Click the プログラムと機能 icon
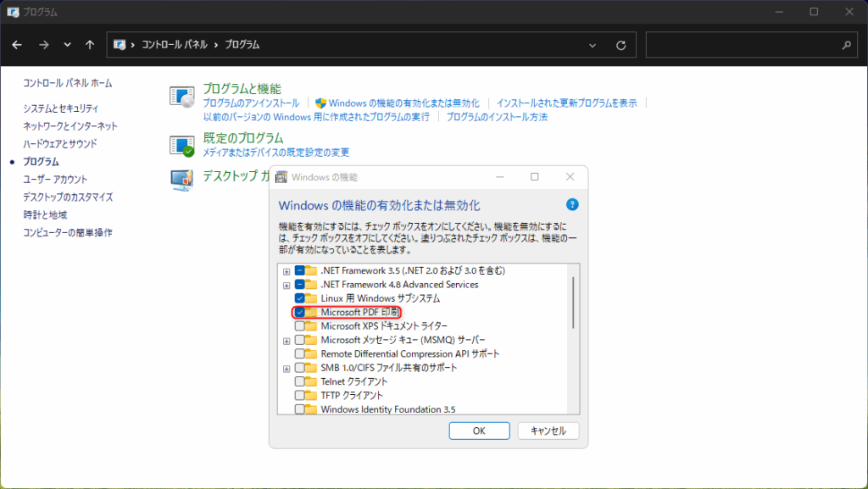Image resolution: width=868 pixels, height=489 pixels. 182,97
